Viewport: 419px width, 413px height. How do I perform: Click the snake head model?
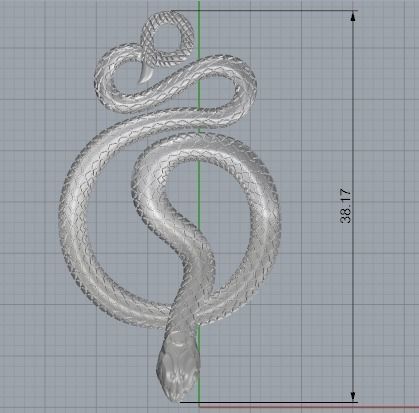point(178,366)
